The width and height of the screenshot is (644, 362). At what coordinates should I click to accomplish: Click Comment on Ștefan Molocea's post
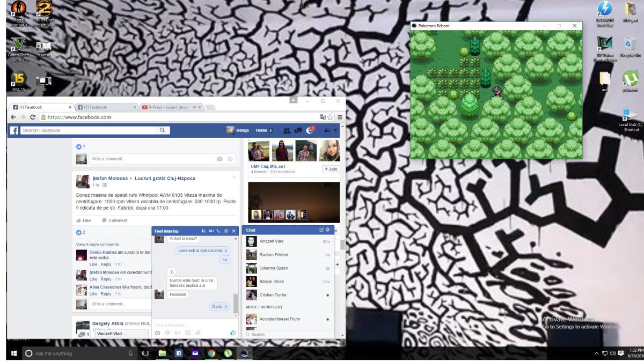(114, 220)
